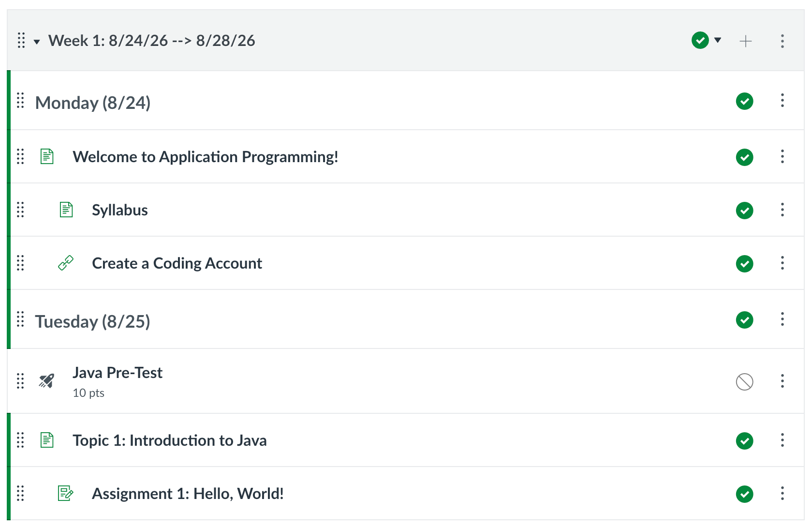Open options menu for Monday (8/24)
Image resolution: width=812 pixels, height=529 pixels.
coord(782,101)
